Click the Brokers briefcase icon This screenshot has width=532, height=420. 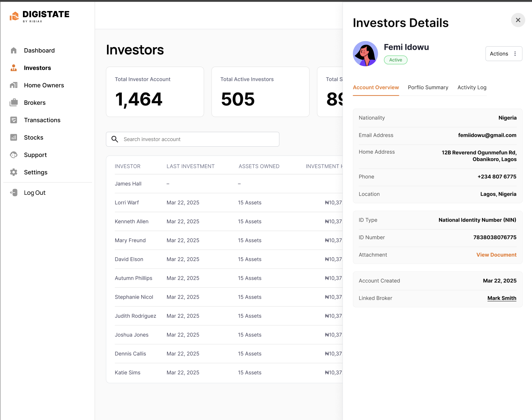pyautogui.click(x=14, y=103)
